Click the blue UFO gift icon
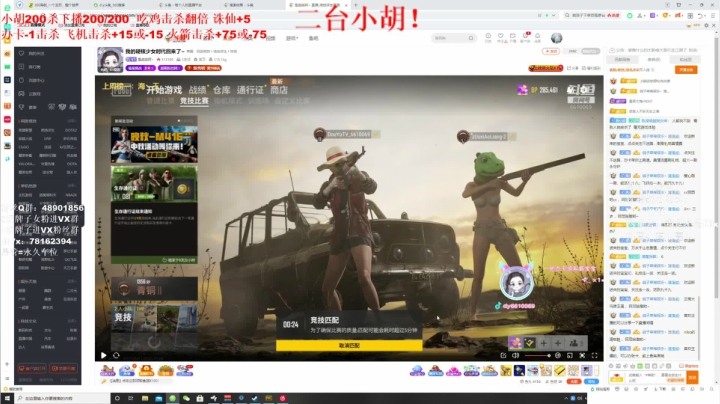Image resolution: width=720 pixels, height=404 pixels. point(417,370)
